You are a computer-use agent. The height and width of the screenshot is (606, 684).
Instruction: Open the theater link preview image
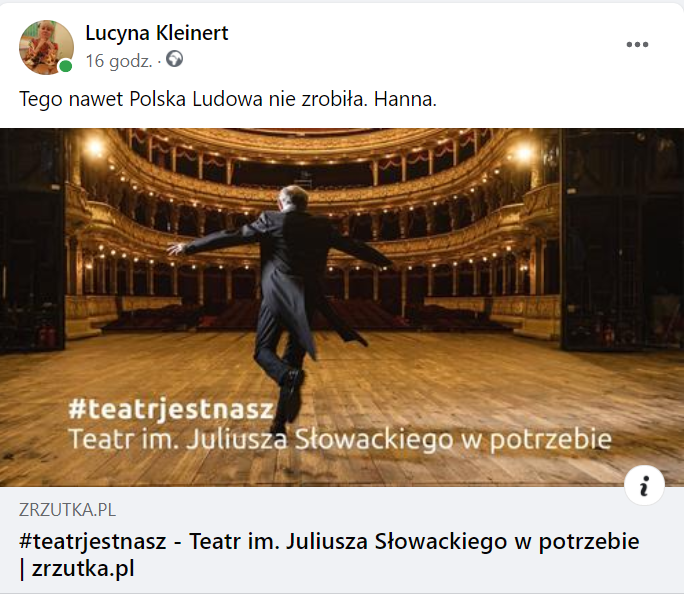[x=342, y=307]
